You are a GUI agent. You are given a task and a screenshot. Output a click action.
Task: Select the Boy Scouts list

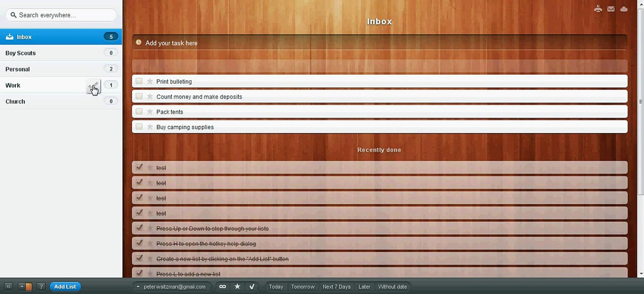click(x=61, y=53)
